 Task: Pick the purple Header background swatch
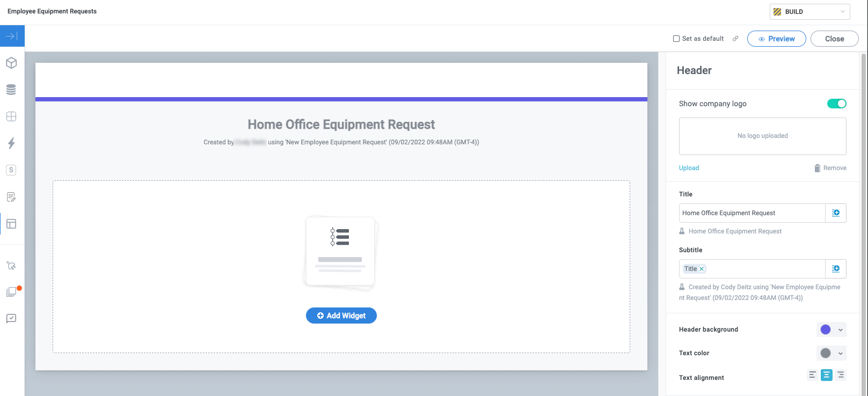[826, 329]
